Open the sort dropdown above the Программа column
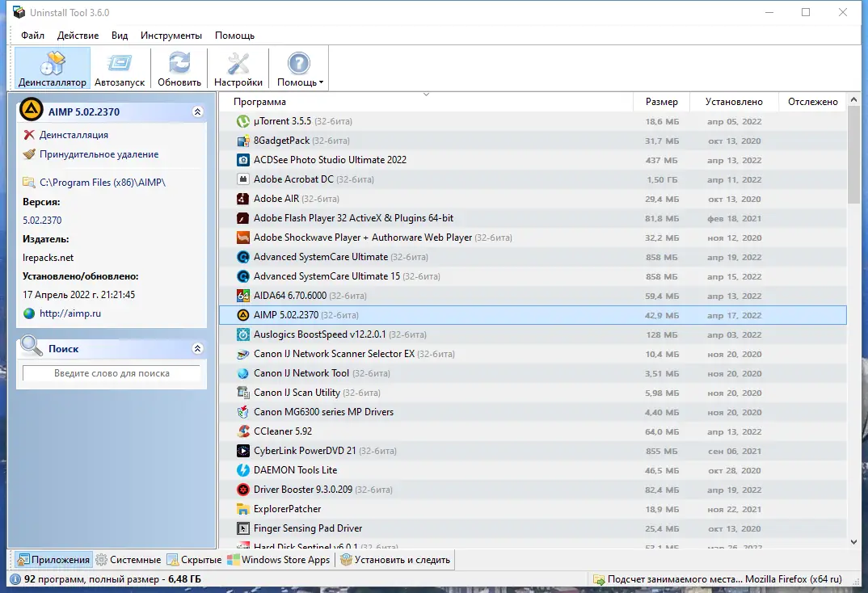This screenshot has width=868, height=593. coord(427,95)
